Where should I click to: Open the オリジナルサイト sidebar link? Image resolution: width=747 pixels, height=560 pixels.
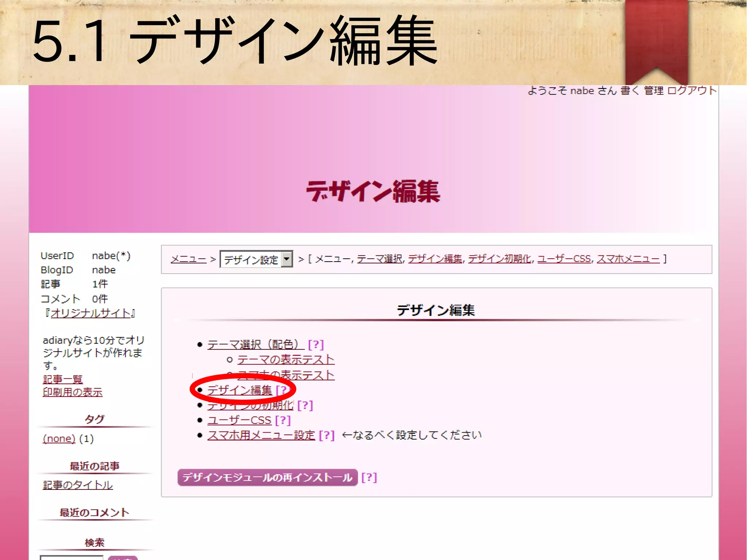tap(90, 313)
